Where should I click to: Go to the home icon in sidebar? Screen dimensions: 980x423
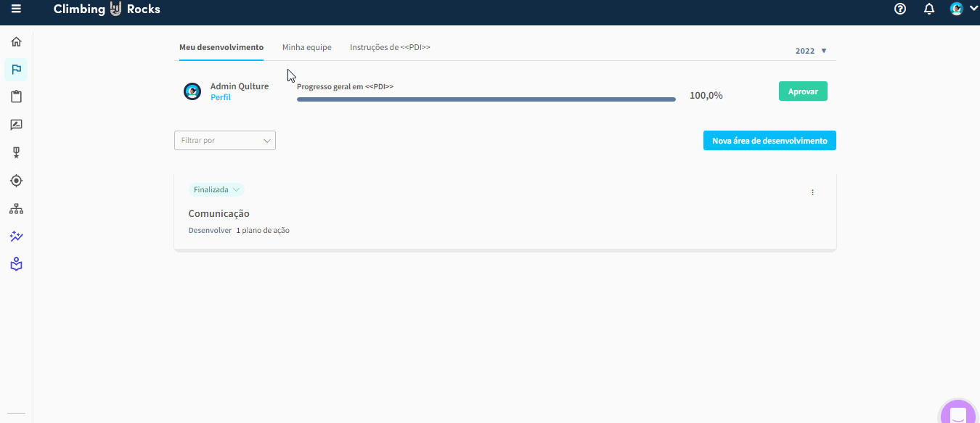click(x=16, y=42)
